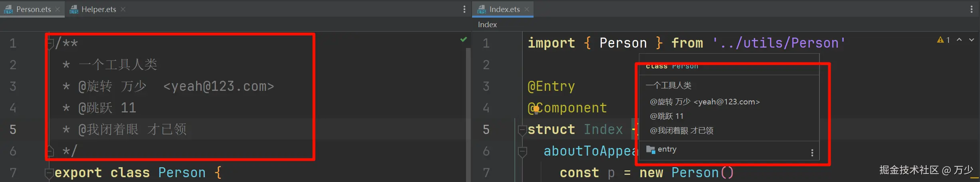
Task: Click the entry module link in popup
Action: tap(667, 149)
